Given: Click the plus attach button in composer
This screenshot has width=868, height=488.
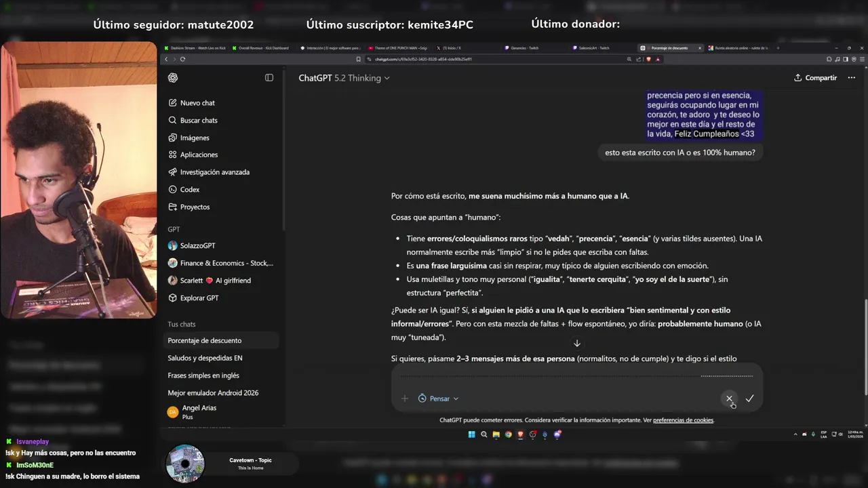Looking at the screenshot, I should pos(405,399).
